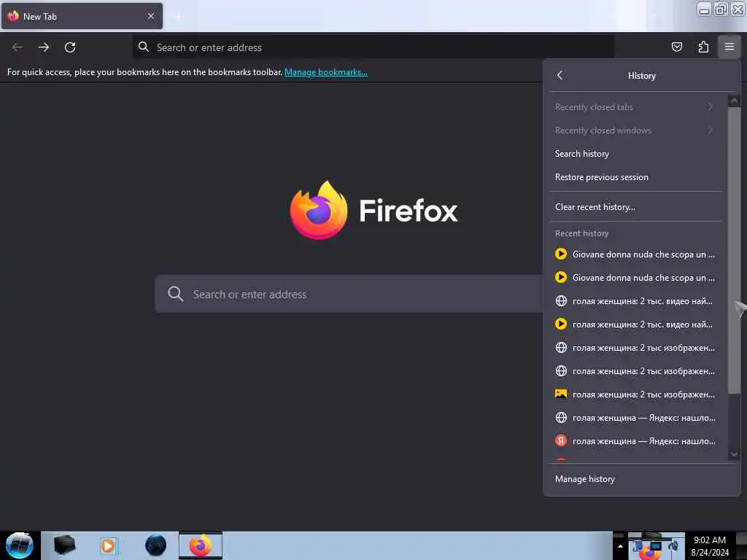Focus the top address bar
The image size is (747, 560).
point(373,47)
